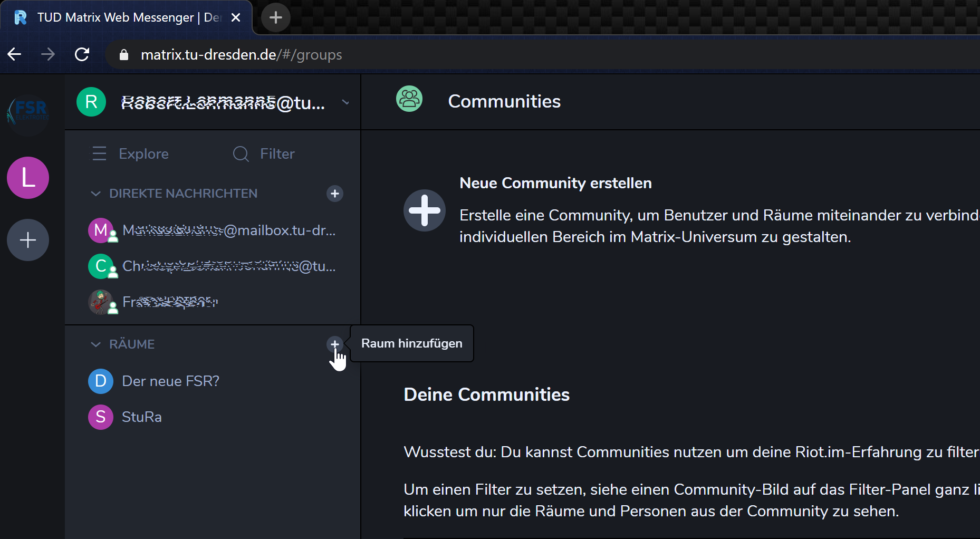The width and height of the screenshot is (980, 539).
Task: Collapse the RÄUME section
Action: click(x=96, y=344)
